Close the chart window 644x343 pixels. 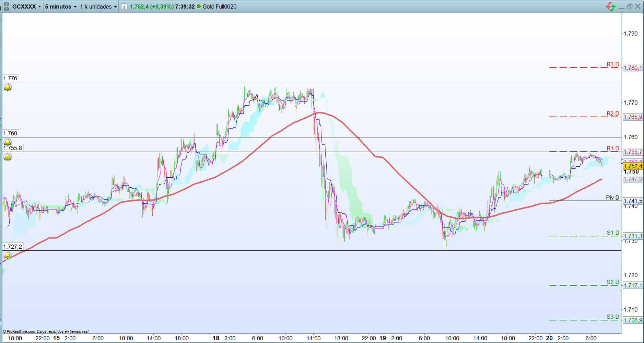coord(638,7)
